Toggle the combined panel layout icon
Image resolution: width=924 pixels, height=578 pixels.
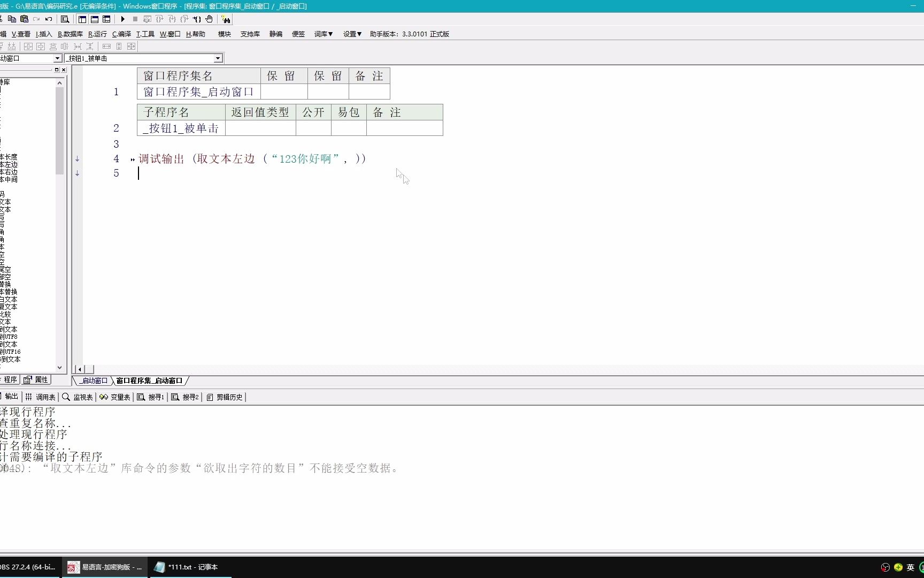point(106,19)
